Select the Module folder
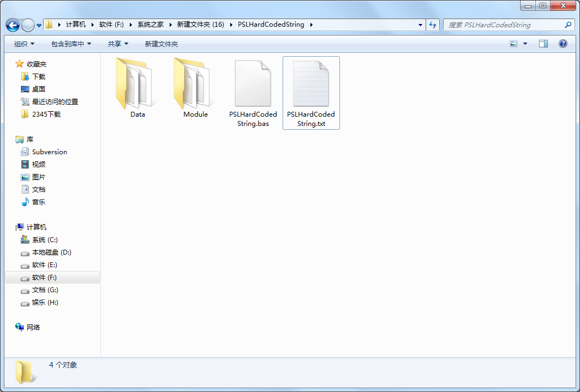The height and width of the screenshot is (392, 580). [195, 88]
